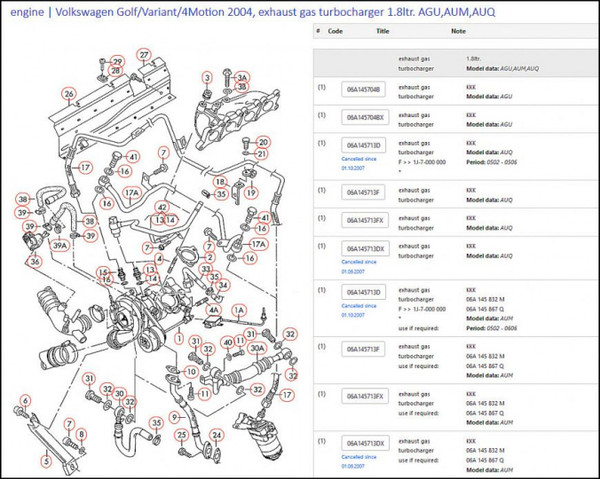Select callout 36 in the diagram
Image resolution: width=600 pixels, height=479 pixels.
click(x=36, y=262)
